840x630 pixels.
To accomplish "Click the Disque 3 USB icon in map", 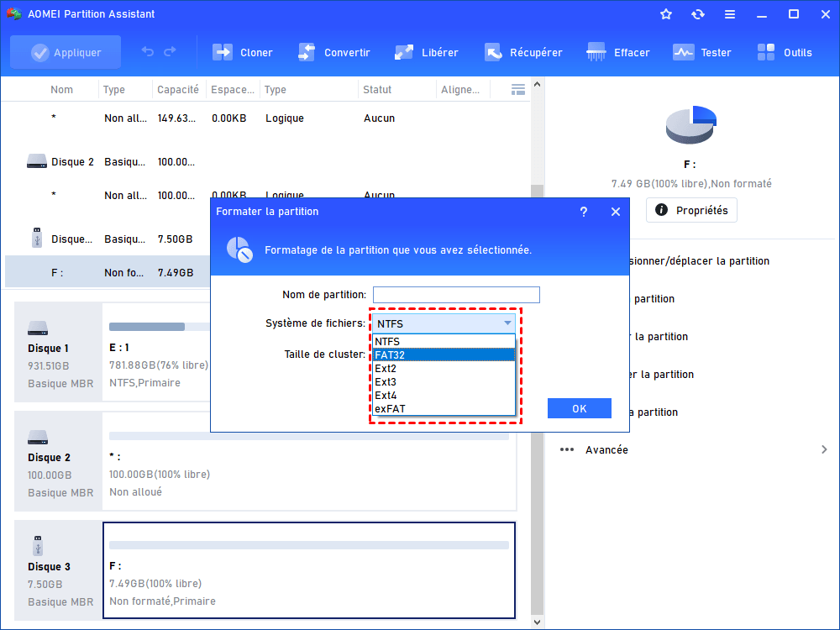I will (38, 545).
